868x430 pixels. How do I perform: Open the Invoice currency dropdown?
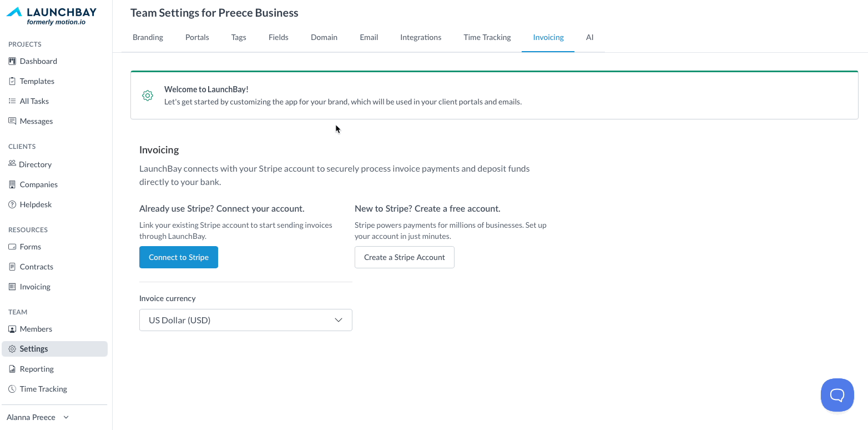coord(246,320)
